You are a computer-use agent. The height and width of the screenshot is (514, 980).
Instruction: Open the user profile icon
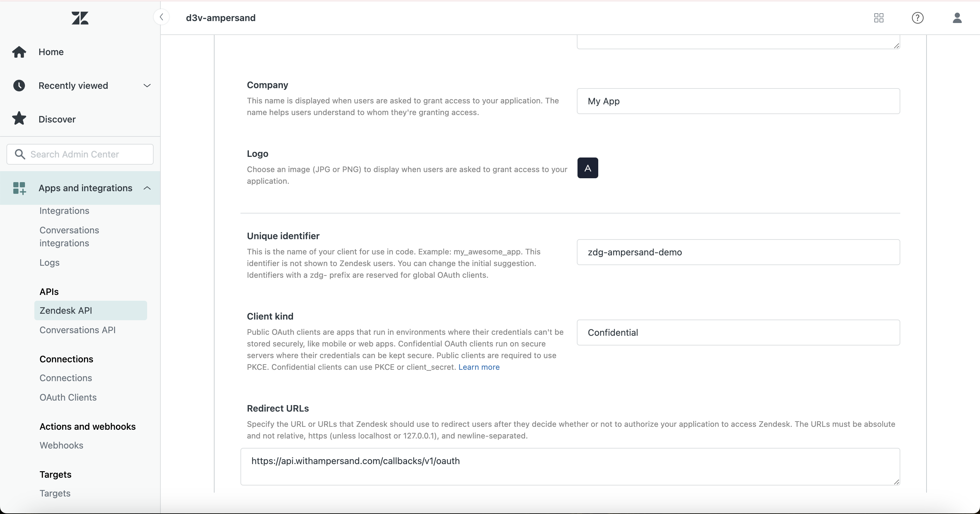coord(958,18)
